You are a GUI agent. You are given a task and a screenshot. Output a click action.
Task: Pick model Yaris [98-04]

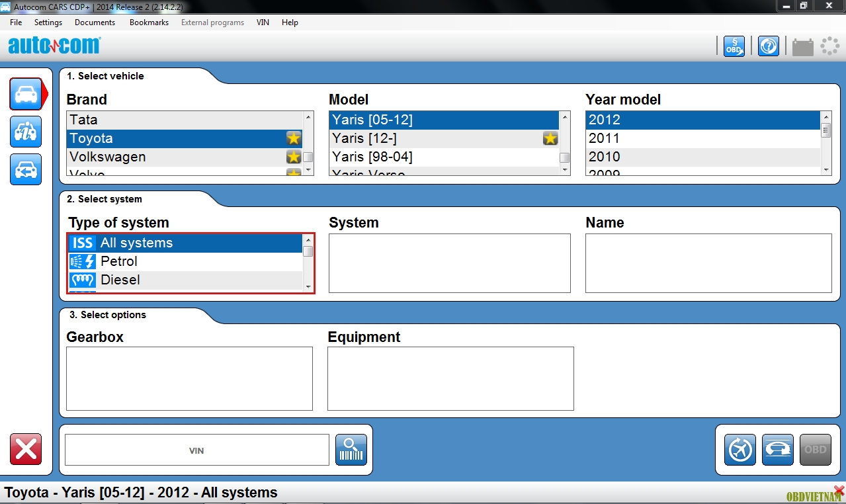click(444, 157)
